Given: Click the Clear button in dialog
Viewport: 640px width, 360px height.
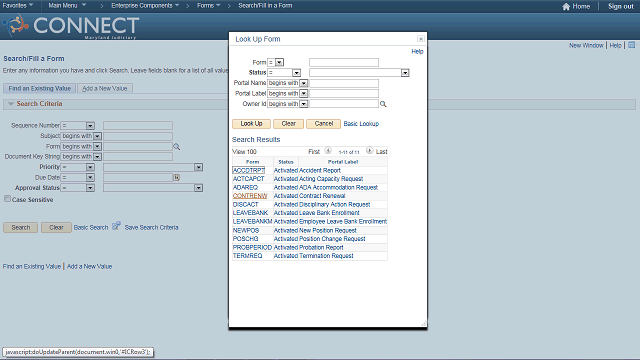Looking at the screenshot, I should (289, 124).
